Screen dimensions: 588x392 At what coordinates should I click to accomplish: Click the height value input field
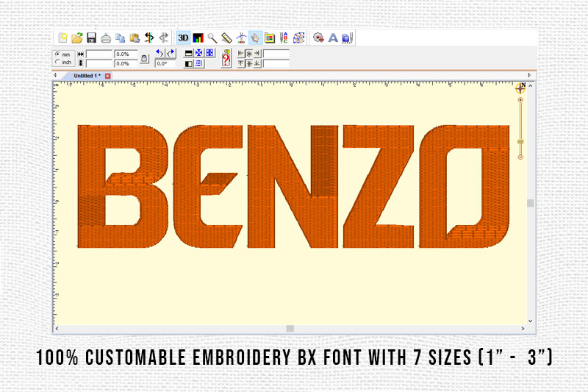coord(99,63)
